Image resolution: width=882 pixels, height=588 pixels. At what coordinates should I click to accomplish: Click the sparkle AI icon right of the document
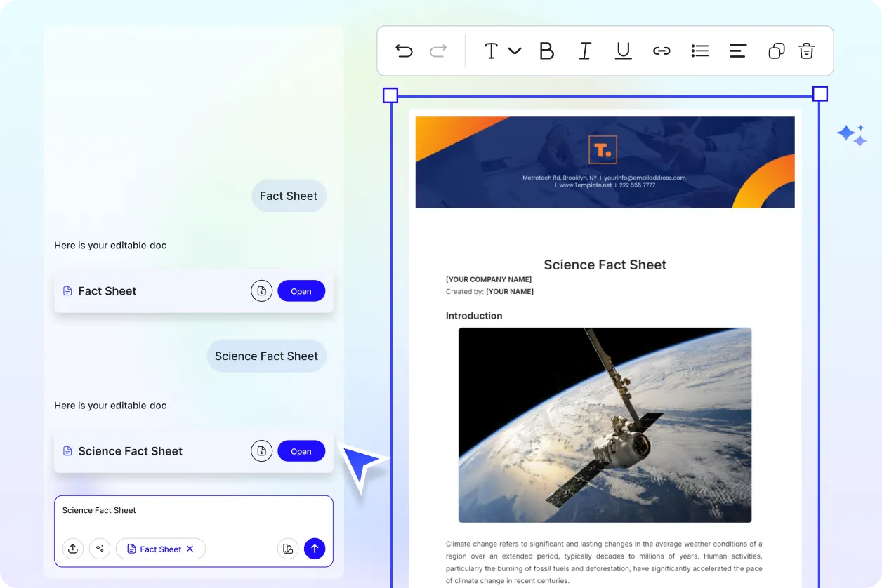pos(851,135)
